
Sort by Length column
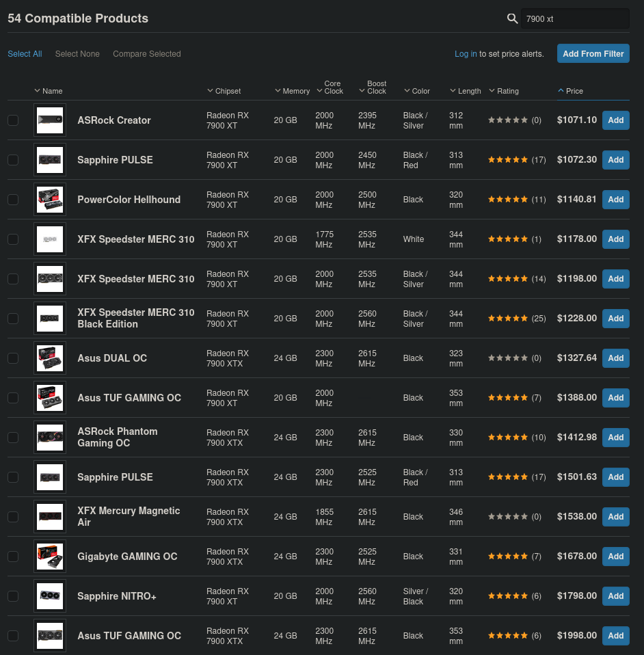tap(466, 91)
